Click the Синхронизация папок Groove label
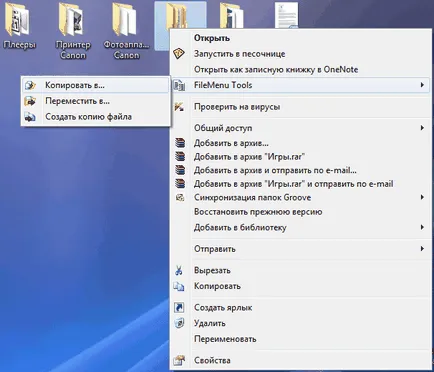Screen dimensions: 434x372 pyautogui.click(x=253, y=197)
